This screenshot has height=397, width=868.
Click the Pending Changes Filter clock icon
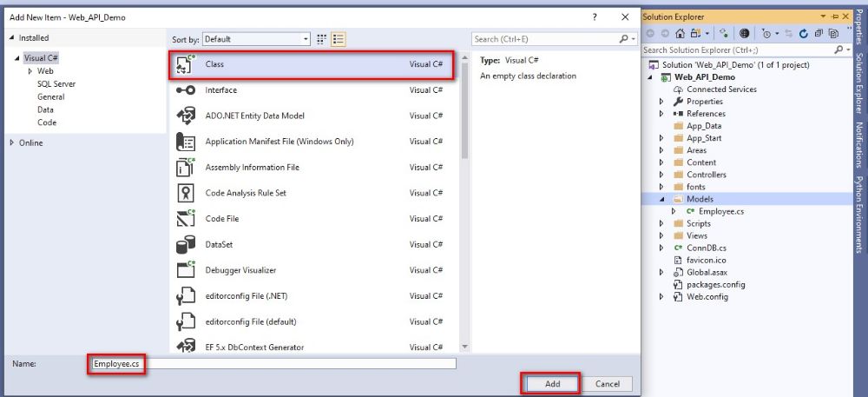(x=767, y=33)
